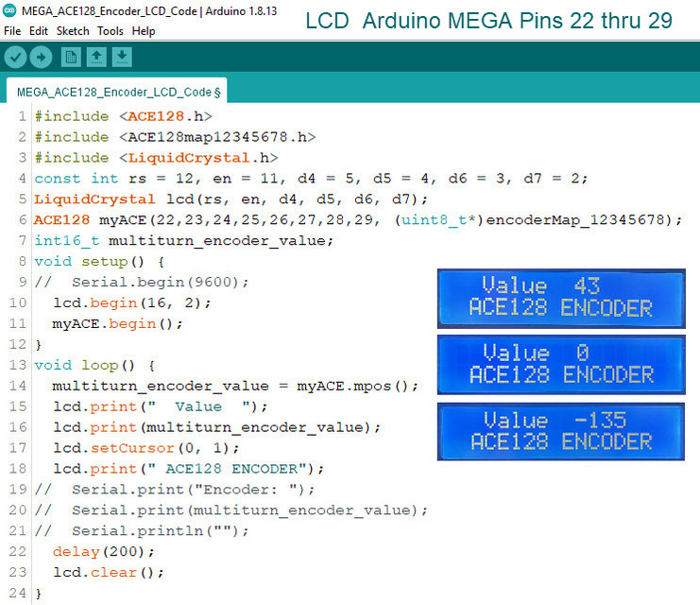Create a new sketch with New icon

click(x=71, y=58)
